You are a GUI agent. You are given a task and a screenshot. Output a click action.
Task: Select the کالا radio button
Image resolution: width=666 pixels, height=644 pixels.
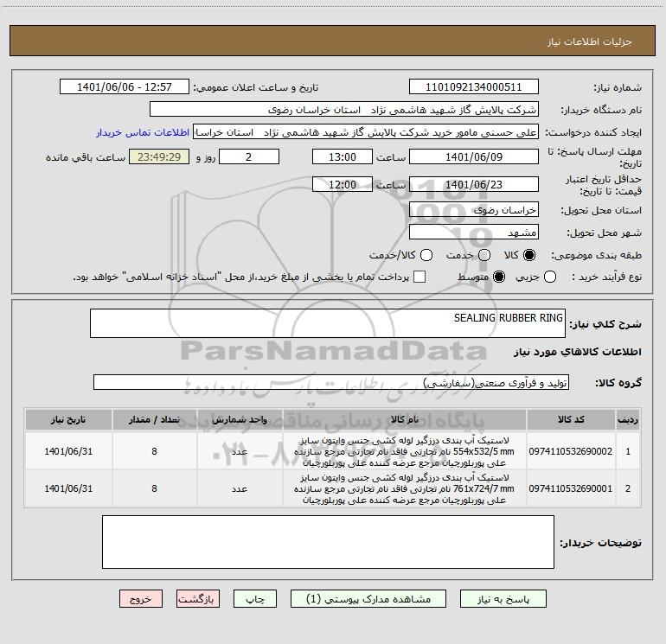point(529,255)
